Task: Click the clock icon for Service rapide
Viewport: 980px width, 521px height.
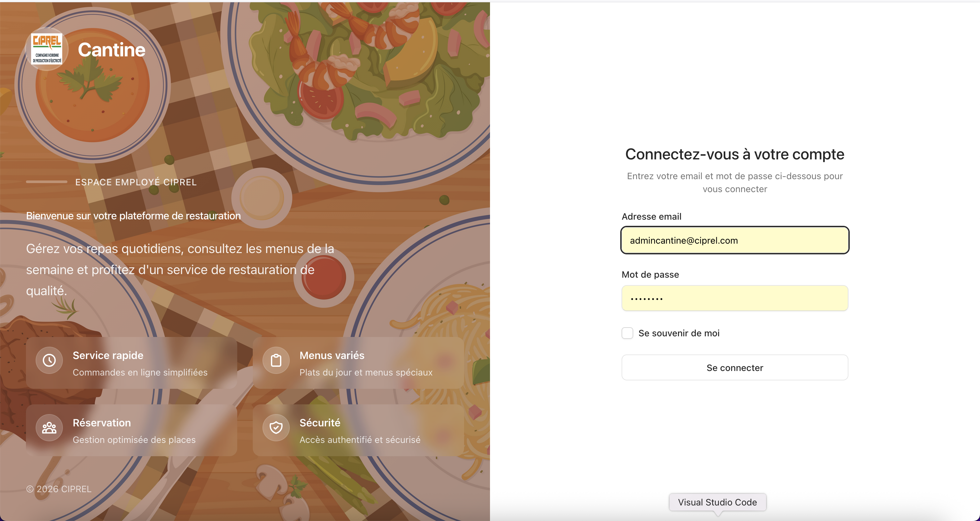Action: 49,360
